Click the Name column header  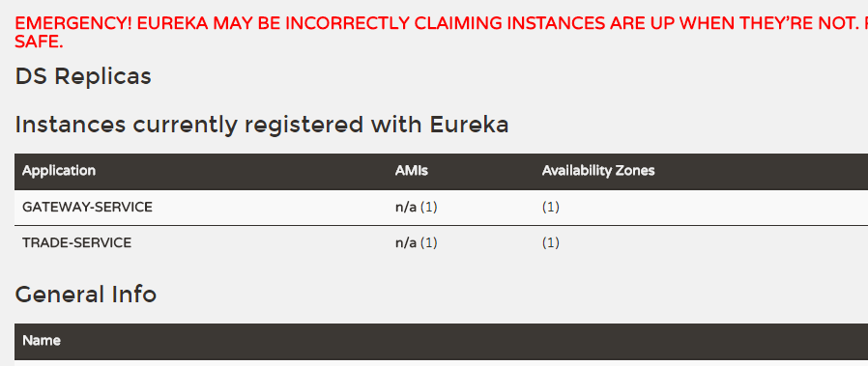42,340
